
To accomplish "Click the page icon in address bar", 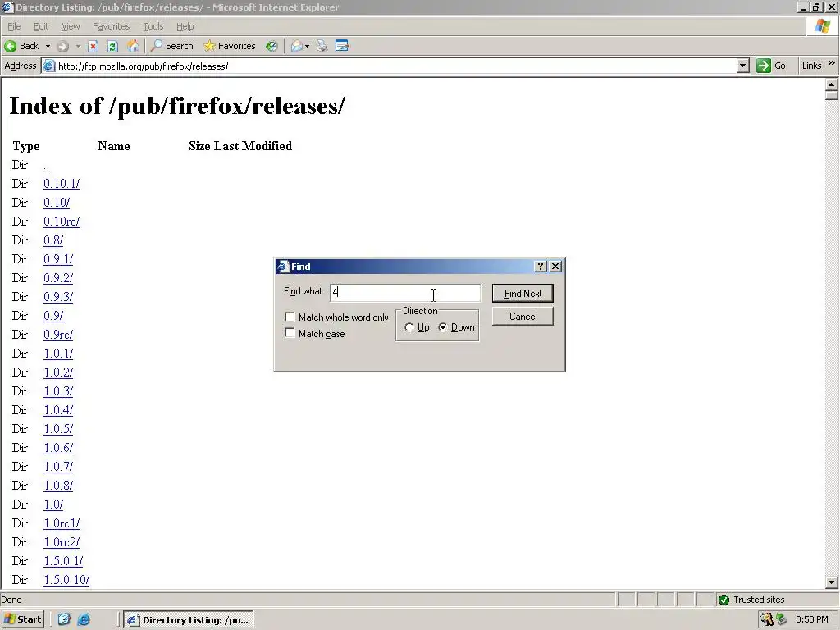I will click(48, 66).
